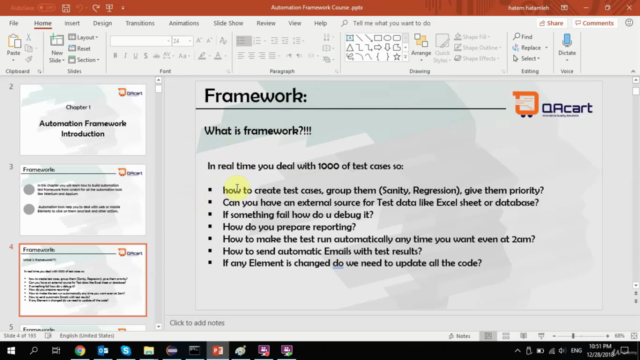Toggle Underline formatting
Screen dimensions: 640x360
pos(135,56)
